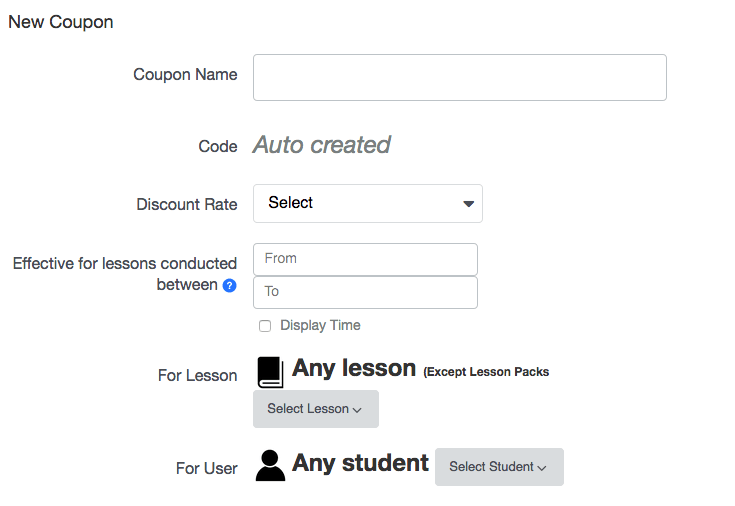Click the Except Lesson Packs note

486,372
